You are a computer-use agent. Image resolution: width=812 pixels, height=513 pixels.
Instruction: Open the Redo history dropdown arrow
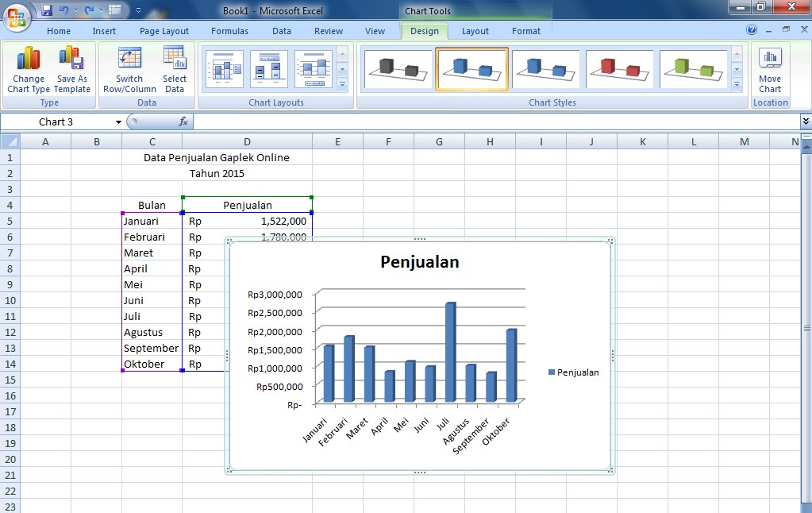tap(101, 10)
